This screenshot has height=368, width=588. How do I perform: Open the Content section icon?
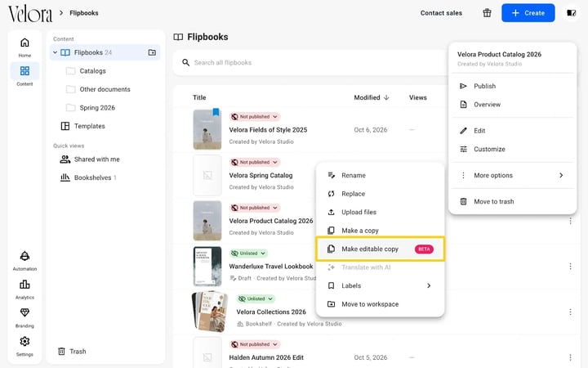pos(24,71)
